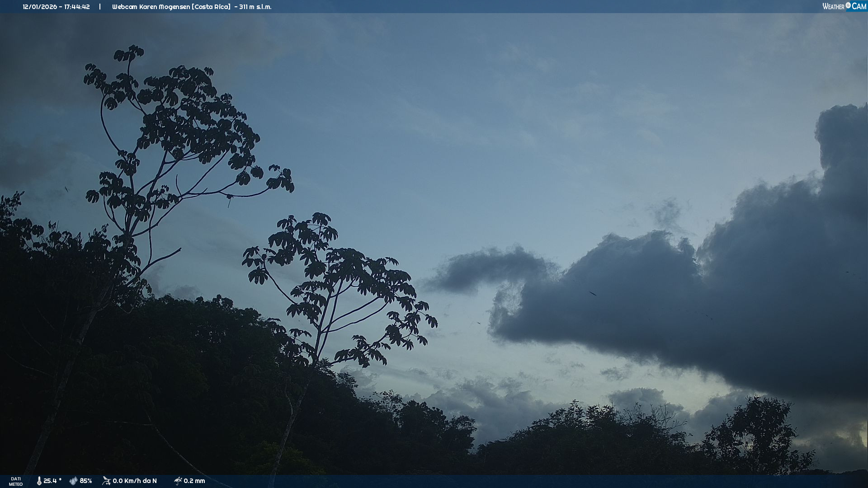Viewport: 868px width, 488px height.
Task: Click the [Costa Rica] location text
Action: point(211,7)
